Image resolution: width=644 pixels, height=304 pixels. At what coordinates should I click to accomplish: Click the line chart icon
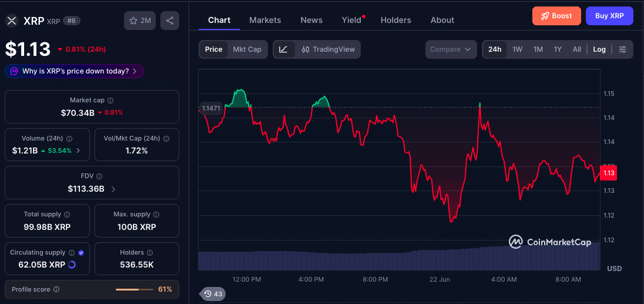click(x=283, y=49)
